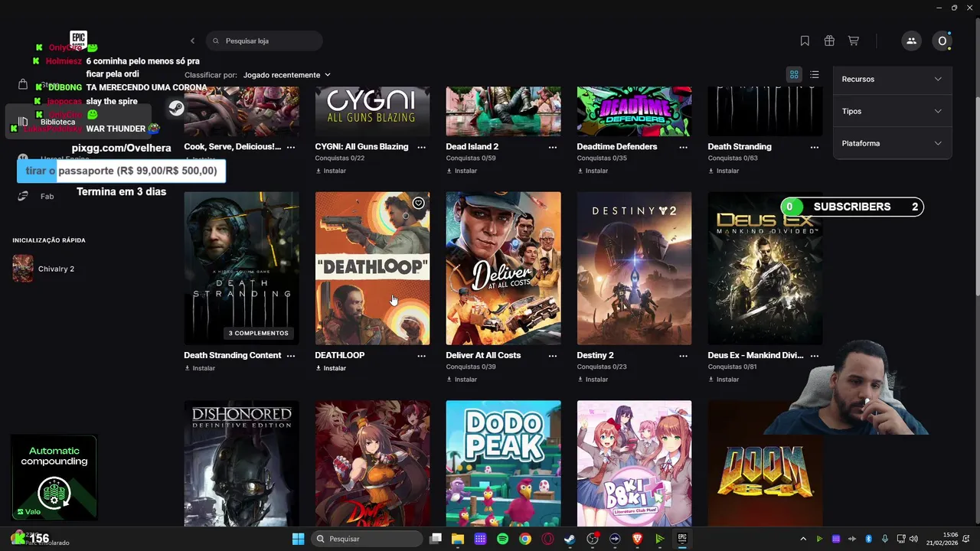Install DEATHLOOP
Viewport: 980px width, 551px height.
coord(331,368)
